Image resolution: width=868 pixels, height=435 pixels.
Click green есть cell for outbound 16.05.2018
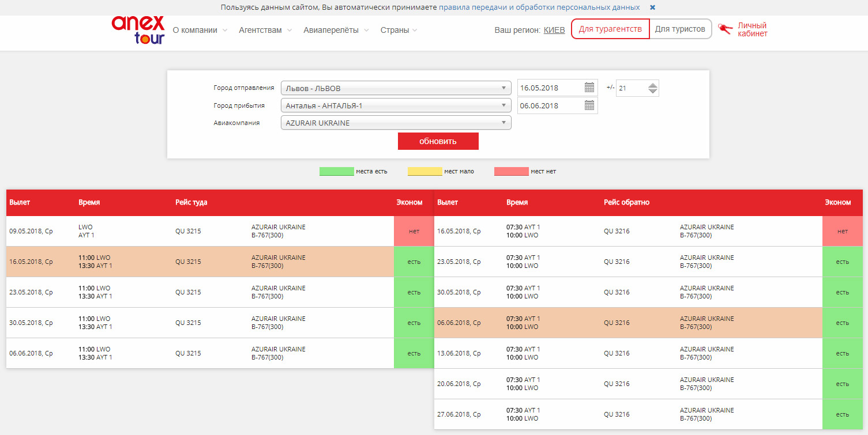tap(414, 262)
